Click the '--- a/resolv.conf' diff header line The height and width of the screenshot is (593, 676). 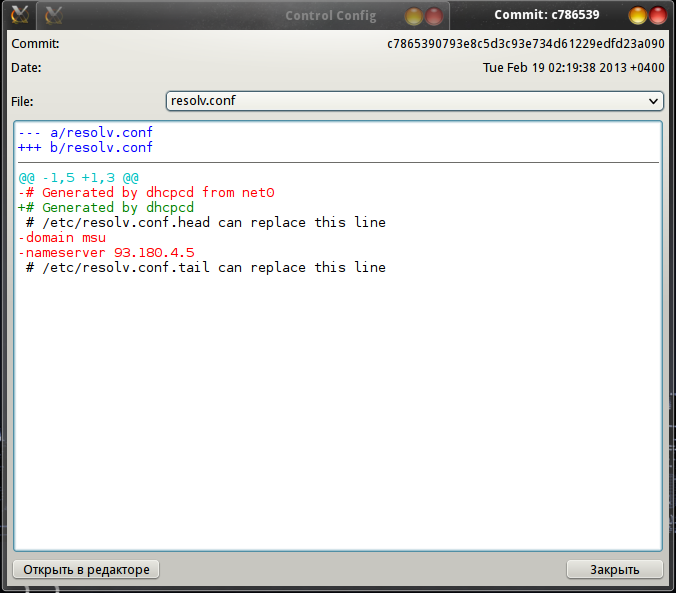(x=85, y=132)
